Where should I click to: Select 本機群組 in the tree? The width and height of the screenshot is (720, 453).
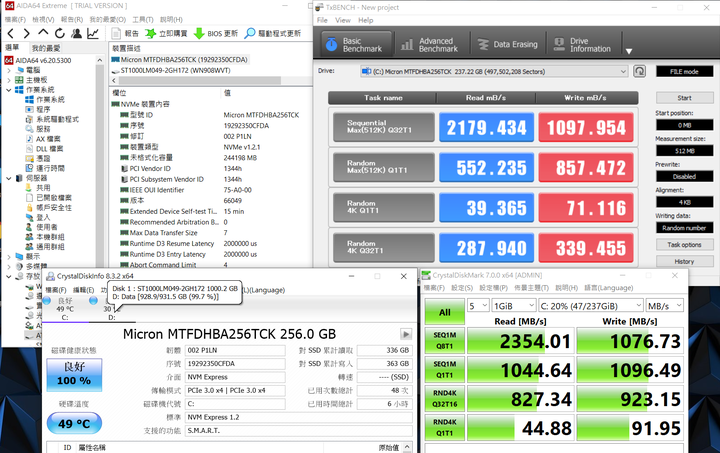click(x=50, y=237)
